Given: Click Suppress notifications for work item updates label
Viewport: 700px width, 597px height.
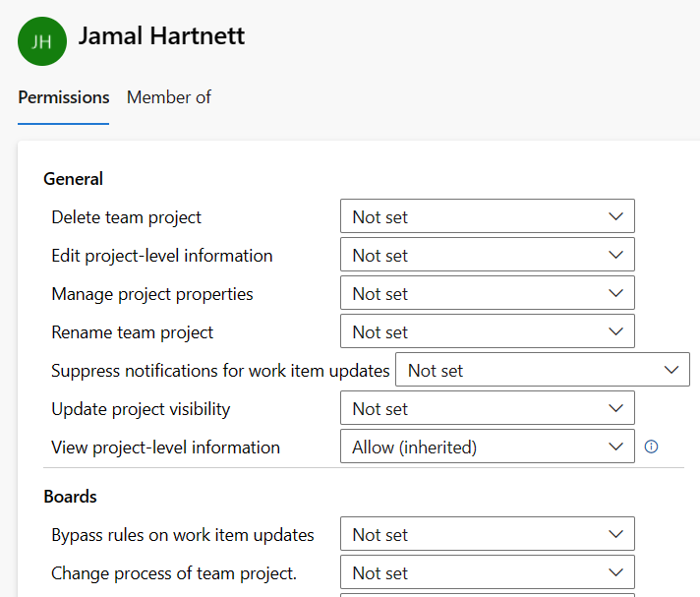Looking at the screenshot, I should pyautogui.click(x=220, y=371).
